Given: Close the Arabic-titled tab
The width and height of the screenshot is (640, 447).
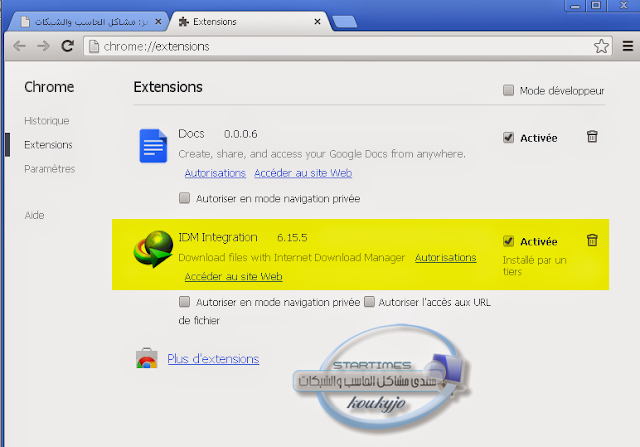Looking at the screenshot, I should click(158, 22).
